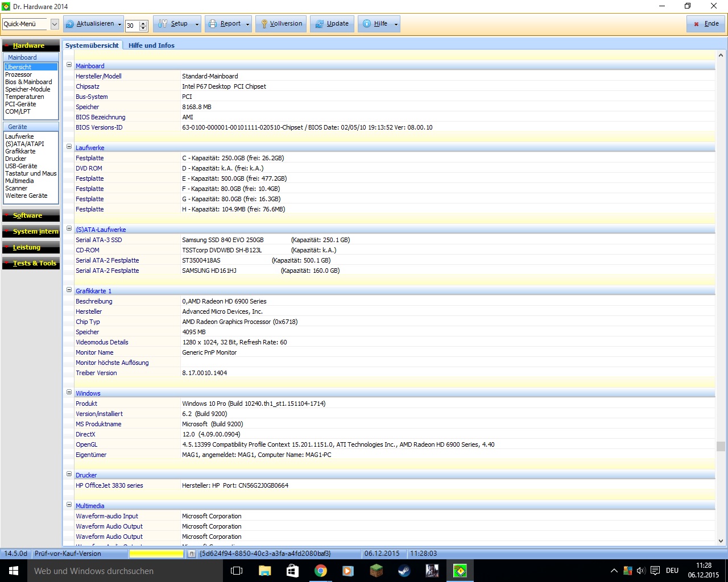This screenshot has height=582, width=728.
Task: Click the Dr. Hardware taskbar icon
Action: [x=460, y=571]
